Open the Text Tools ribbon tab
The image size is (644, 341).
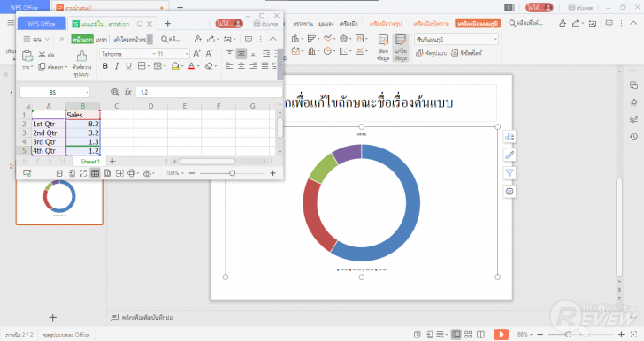tap(432, 23)
